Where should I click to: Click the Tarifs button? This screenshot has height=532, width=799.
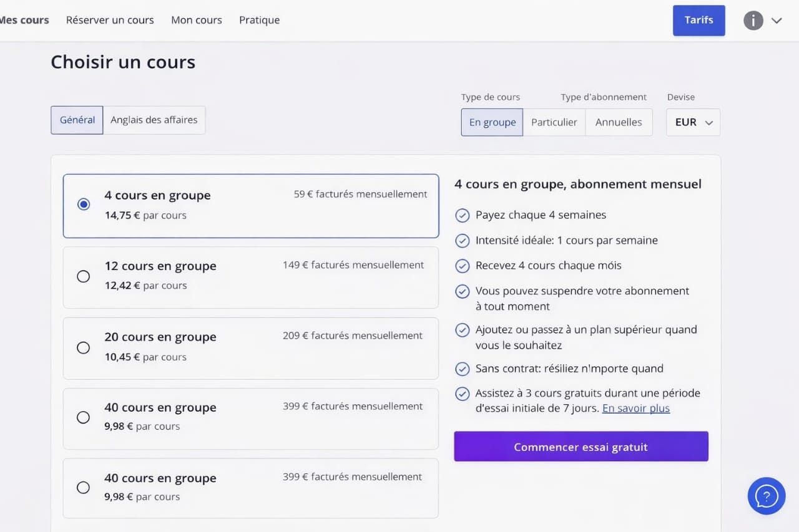tap(699, 20)
